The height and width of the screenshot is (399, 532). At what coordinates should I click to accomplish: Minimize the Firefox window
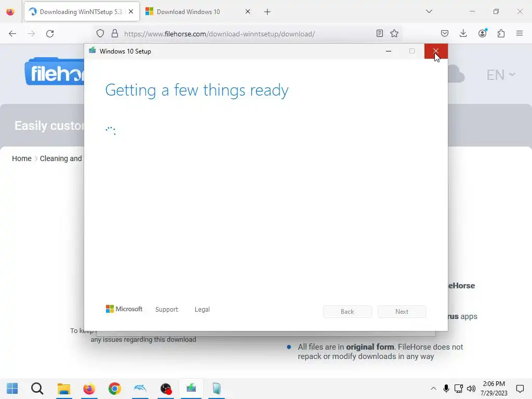(x=472, y=11)
